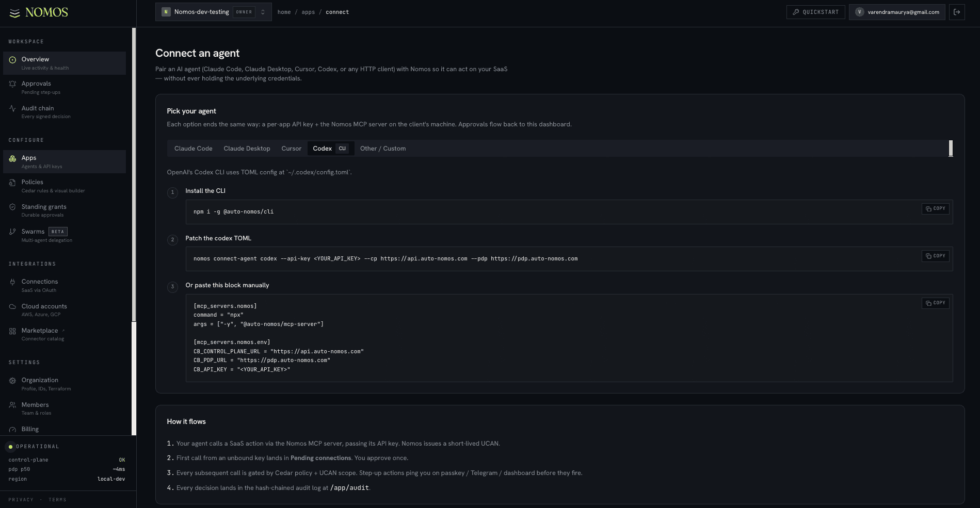Screen dimensions: 980x508
Task: Open Cloud accounts page
Action: tap(65, 310)
